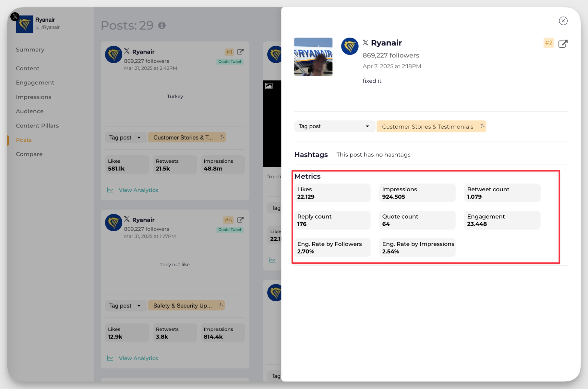
Task: Open external link for post #4
Action: pyautogui.click(x=240, y=220)
